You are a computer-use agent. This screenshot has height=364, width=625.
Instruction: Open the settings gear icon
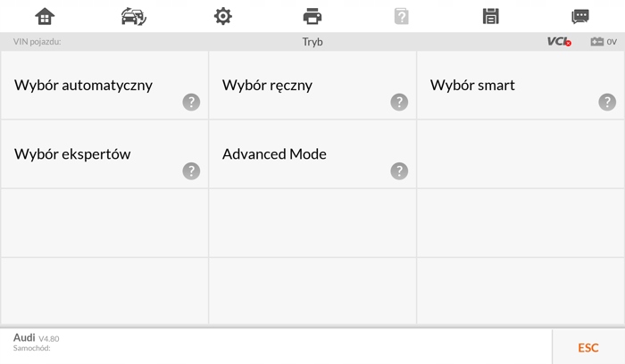point(223,16)
